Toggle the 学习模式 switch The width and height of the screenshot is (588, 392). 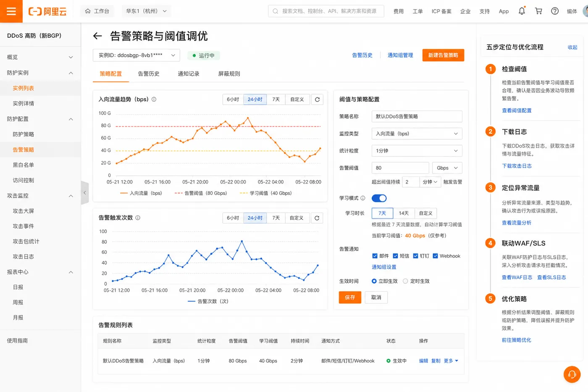[x=379, y=198]
